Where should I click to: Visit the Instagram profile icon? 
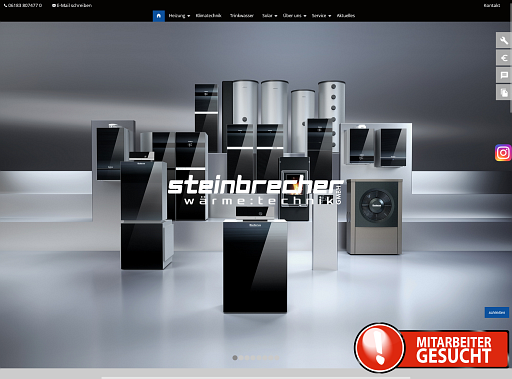click(503, 153)
